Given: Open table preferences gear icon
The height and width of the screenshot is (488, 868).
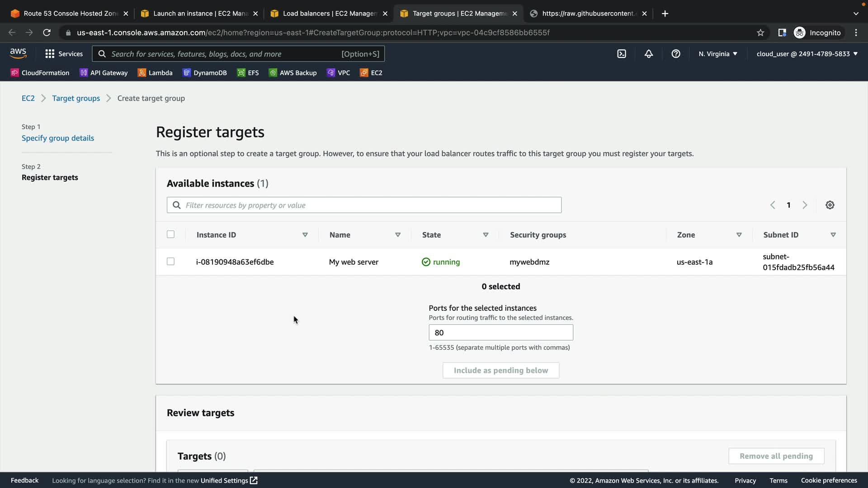Looking at the screenshot, I should pyautogui.click(x=830, y=205).
